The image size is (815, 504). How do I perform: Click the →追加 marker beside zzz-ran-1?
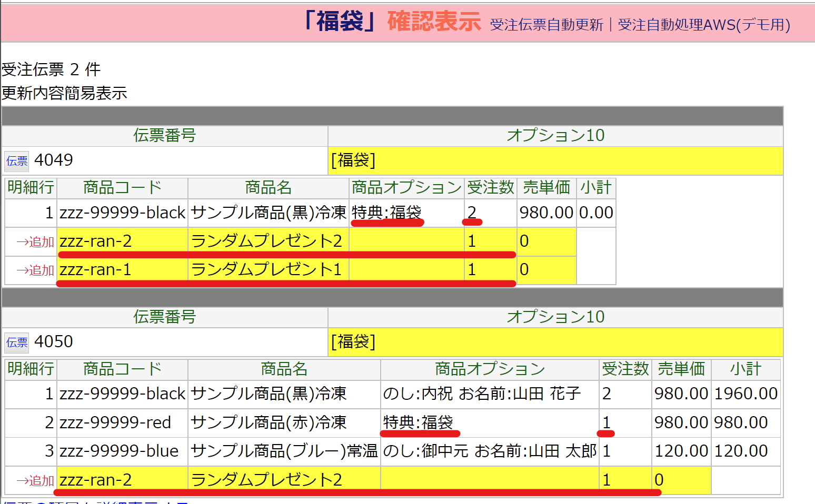(x=35, y=270)
